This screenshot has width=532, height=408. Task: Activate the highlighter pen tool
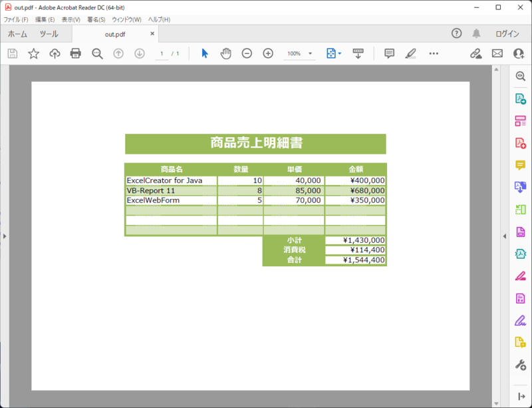[412, 53]
